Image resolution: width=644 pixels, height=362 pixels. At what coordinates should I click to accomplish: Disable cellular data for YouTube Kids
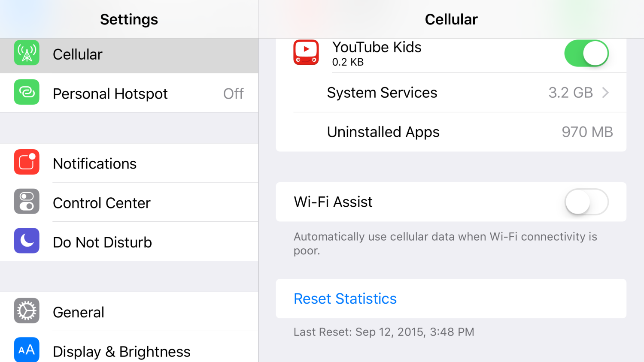[586, 53]
